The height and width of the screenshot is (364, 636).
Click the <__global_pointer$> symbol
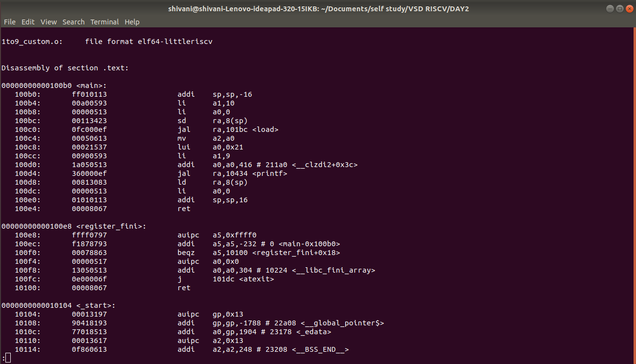point(342,323)
